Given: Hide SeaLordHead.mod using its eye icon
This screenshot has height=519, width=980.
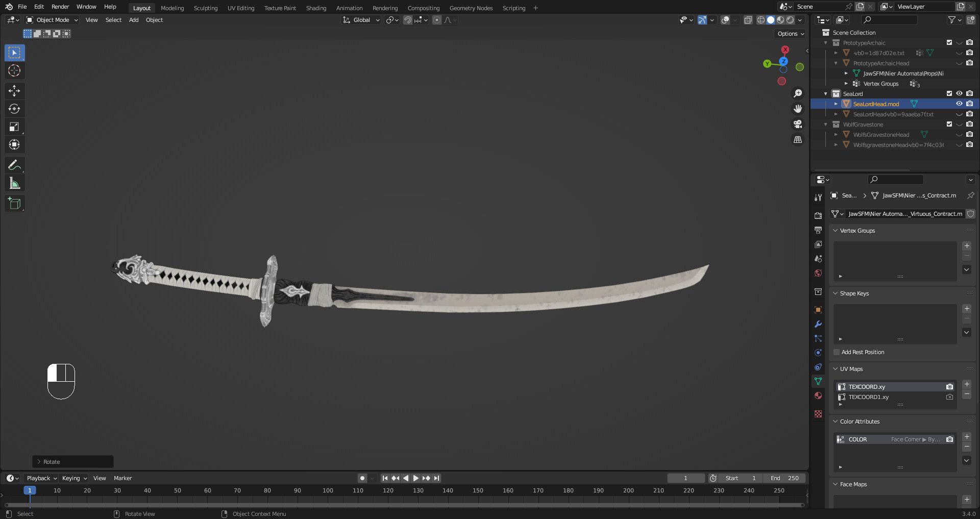Looking at the screenshot, I should click(x=959, y=104).
